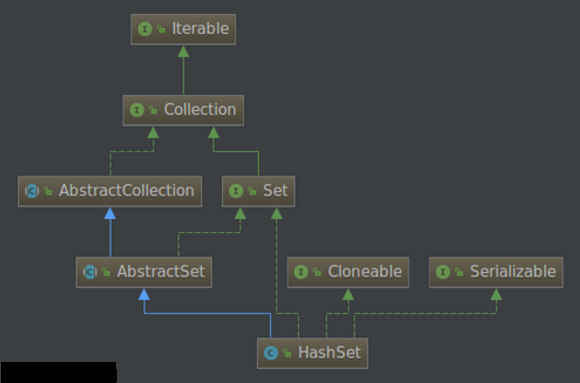Click the public visibility lock icon on HashSet

click(287, 353)
